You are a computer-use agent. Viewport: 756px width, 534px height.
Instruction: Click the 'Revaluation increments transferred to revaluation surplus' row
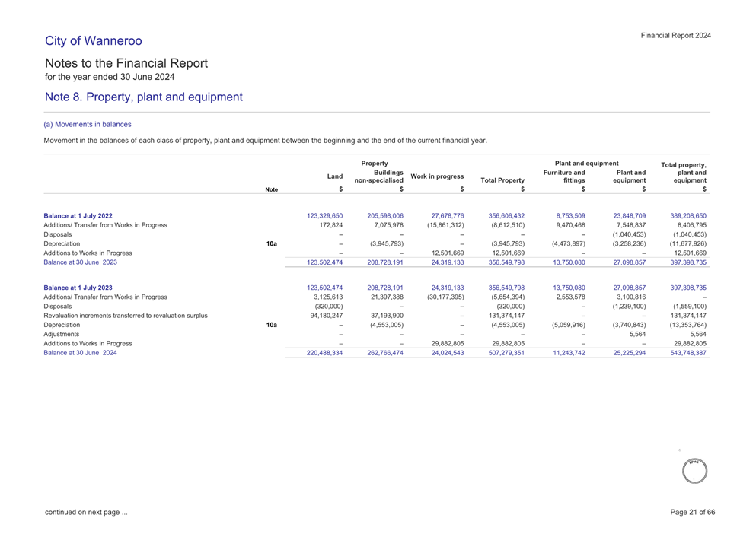126,315
